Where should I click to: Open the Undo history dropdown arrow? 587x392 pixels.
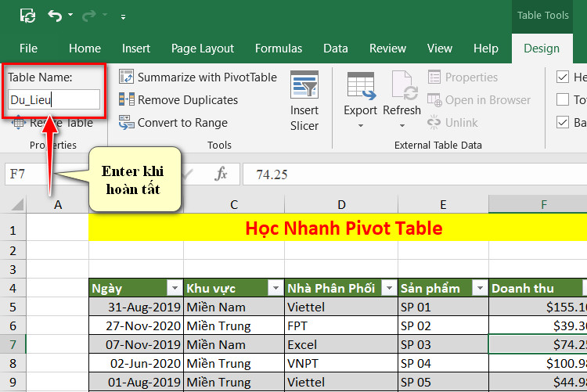(70, 15)
